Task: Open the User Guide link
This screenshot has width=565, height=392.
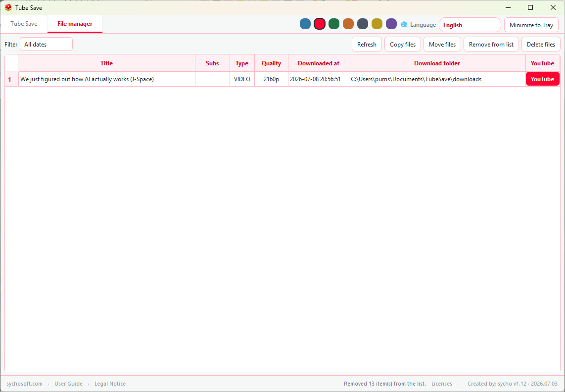Action: click(68, 384)
